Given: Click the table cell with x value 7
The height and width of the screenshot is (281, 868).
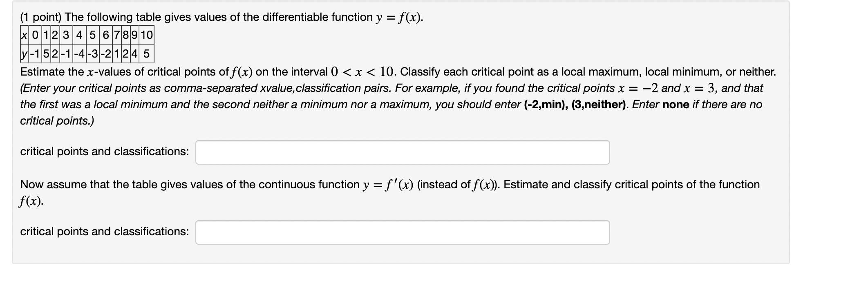Looking at the screenshot, I should [116, 36].
